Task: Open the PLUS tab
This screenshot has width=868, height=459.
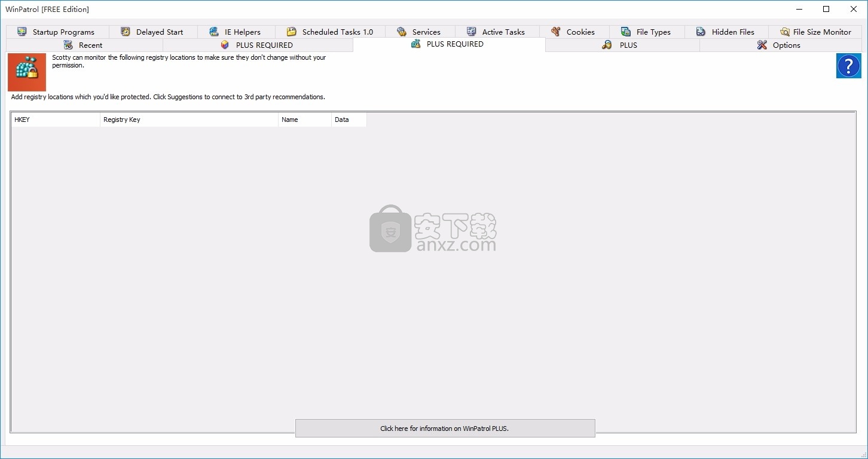Action: (x=622, y=45)
